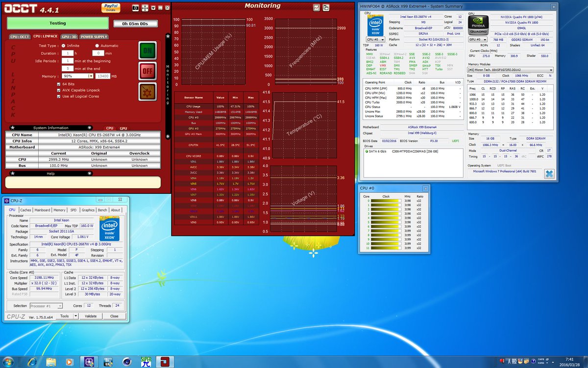This screenshot has width=588, height=368.
Task: Toggle the Use all Logical Cores checkbox
Action: click(x=58, y=96)
